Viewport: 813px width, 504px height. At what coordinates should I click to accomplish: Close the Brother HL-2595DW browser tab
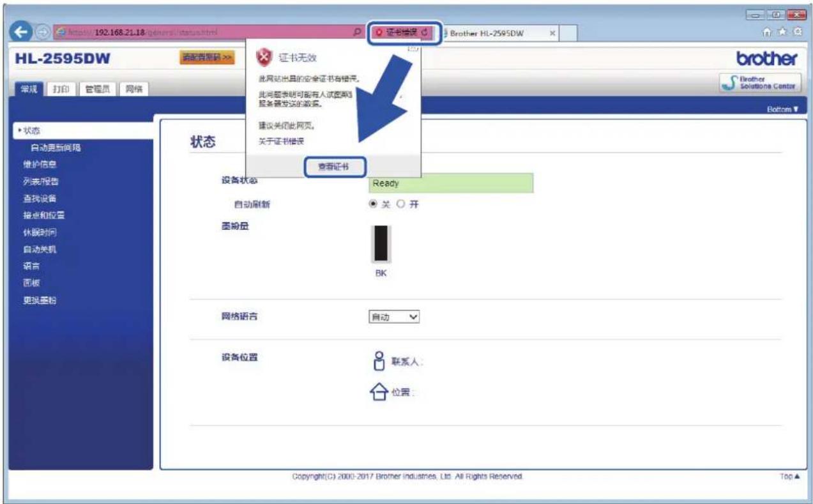(x=552, y=33)
